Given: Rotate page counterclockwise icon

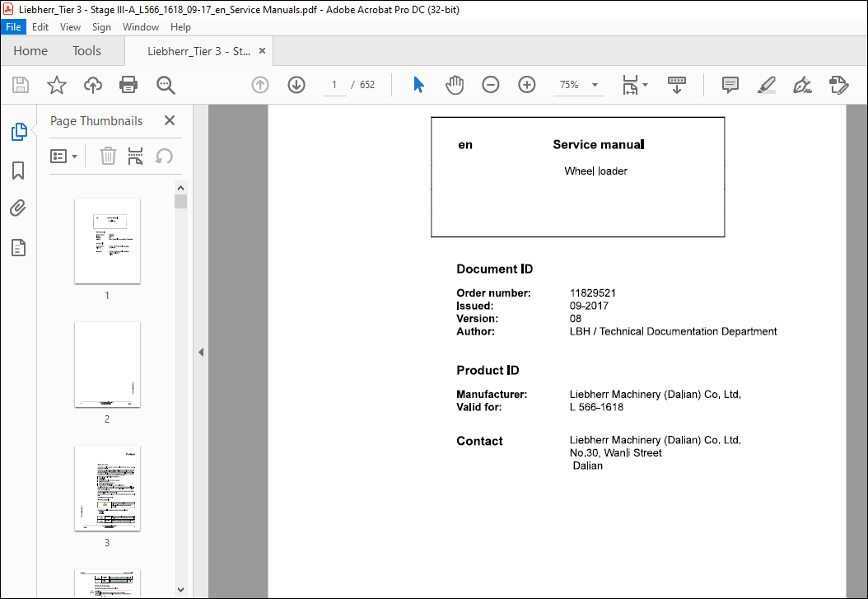Looking at the screenshot, I should [164, 156].
